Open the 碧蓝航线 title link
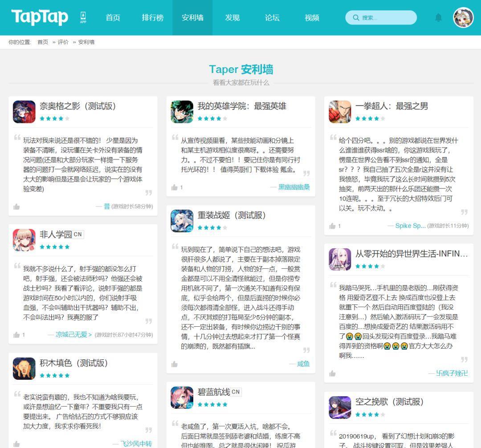 point(214,392)
